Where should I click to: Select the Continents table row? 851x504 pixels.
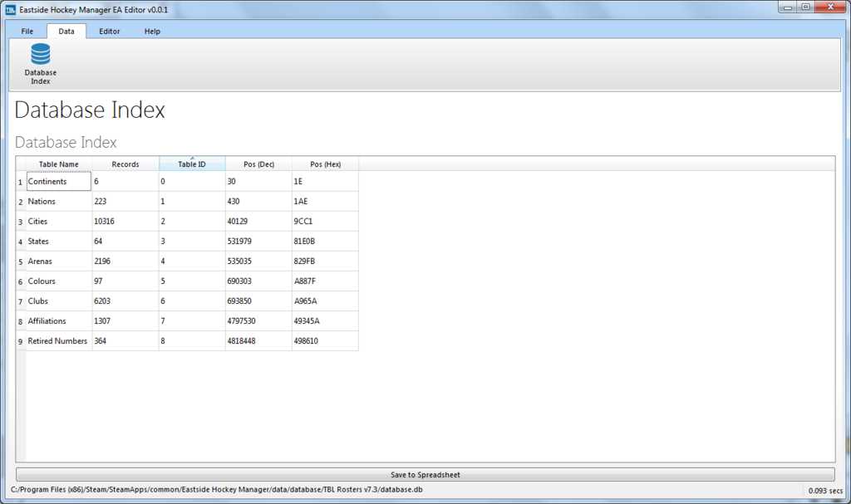58,181
